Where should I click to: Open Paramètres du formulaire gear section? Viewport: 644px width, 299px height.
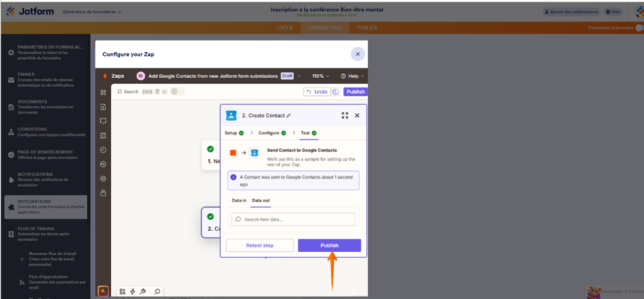pyautogui.click(x=11, y=52)
